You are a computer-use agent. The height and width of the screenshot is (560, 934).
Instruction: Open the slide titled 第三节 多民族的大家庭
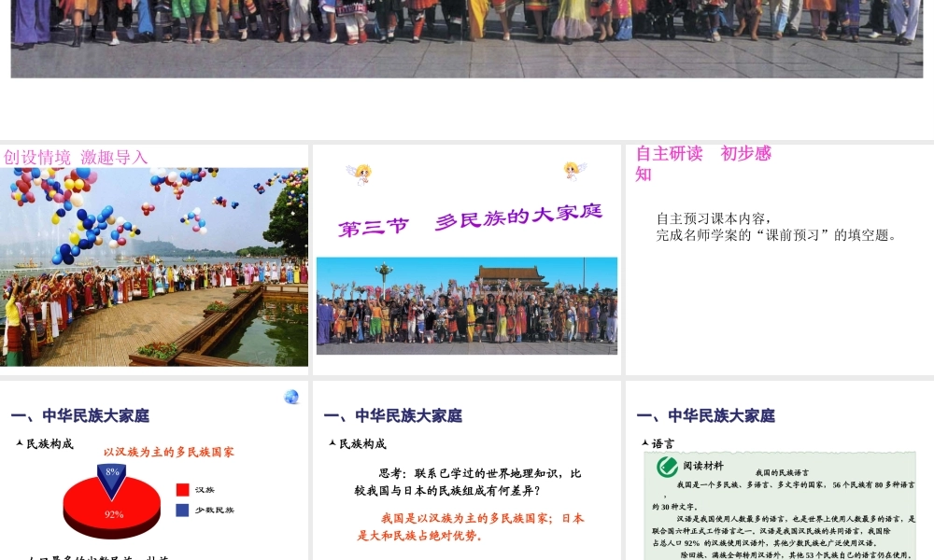(466, 259)
